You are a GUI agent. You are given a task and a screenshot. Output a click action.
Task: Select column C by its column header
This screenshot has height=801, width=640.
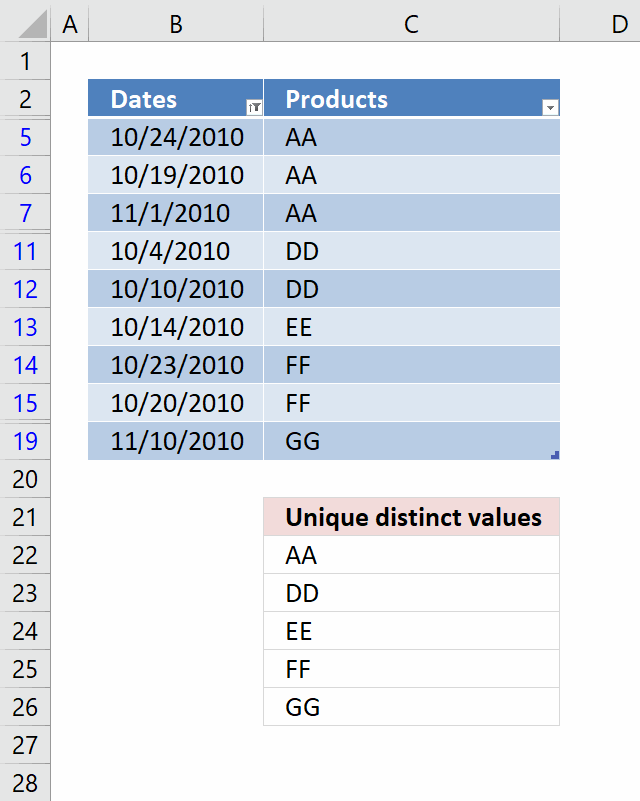click(x=410, y=23)
